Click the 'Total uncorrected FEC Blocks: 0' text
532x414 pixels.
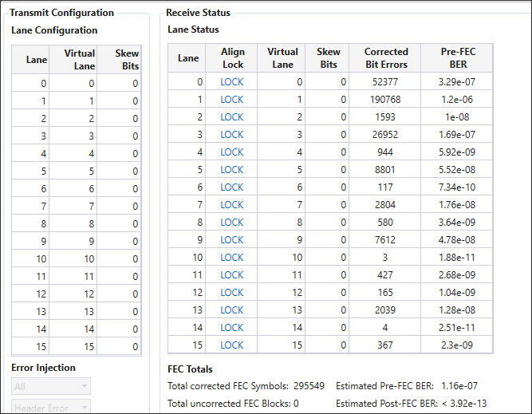233,404
